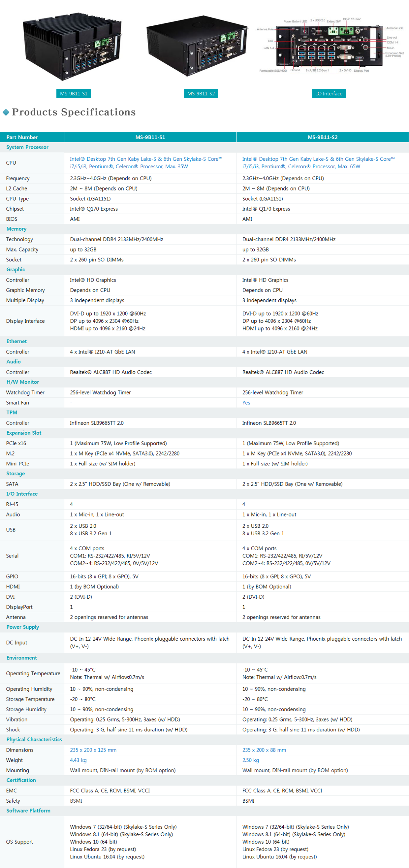Click the Max. Capacity row label
The height and width of the screenshot is (868, 409).
click(x=22, y=250)
